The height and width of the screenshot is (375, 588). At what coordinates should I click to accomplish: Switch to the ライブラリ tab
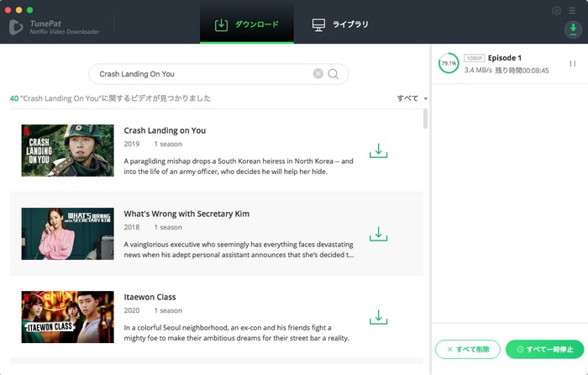click(340, 24)
